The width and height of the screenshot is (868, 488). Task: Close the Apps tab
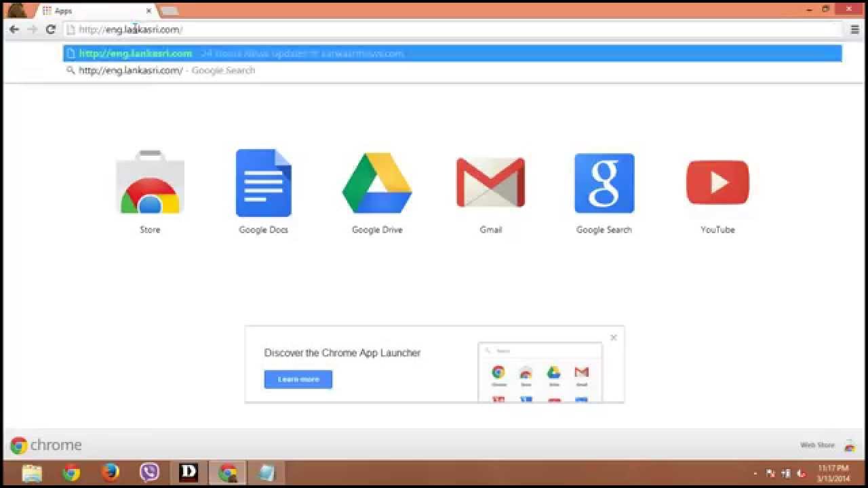click(149, 11)
